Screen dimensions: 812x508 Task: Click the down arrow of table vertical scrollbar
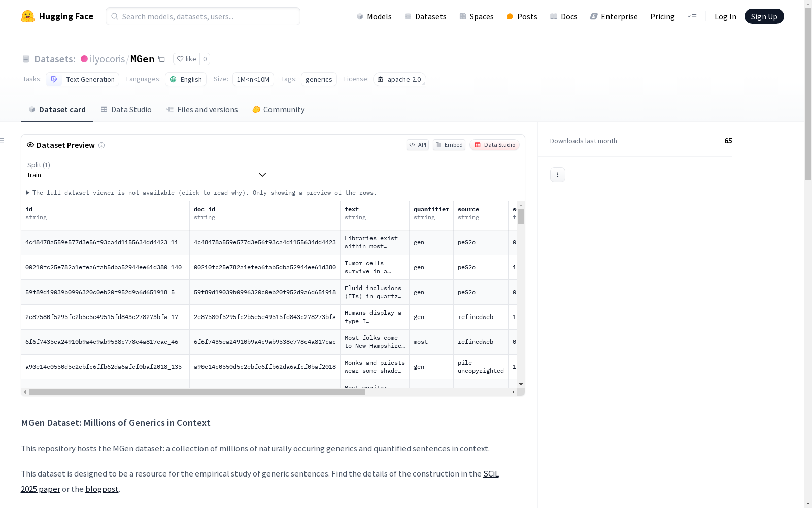tap(521, 384)
